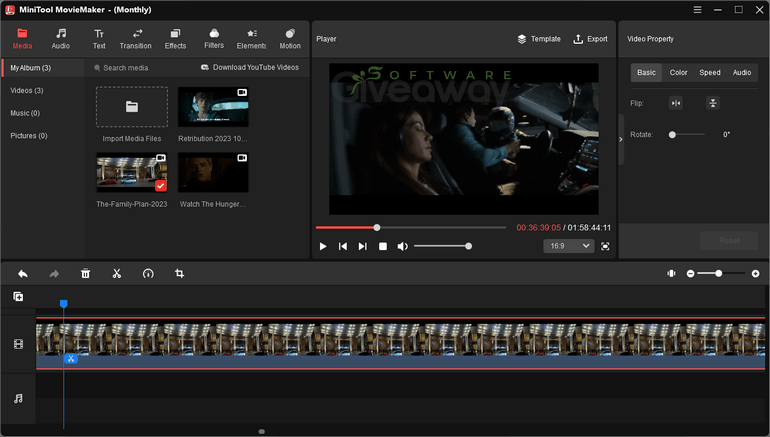
Task: Switch to the Basic property tab
Action: 646,72
